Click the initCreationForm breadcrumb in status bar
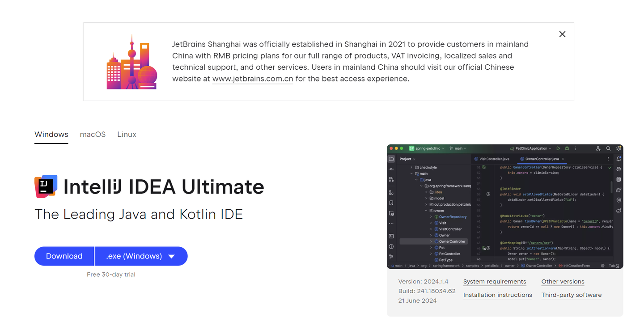644x317 pixels. click(x=574, y=266)
